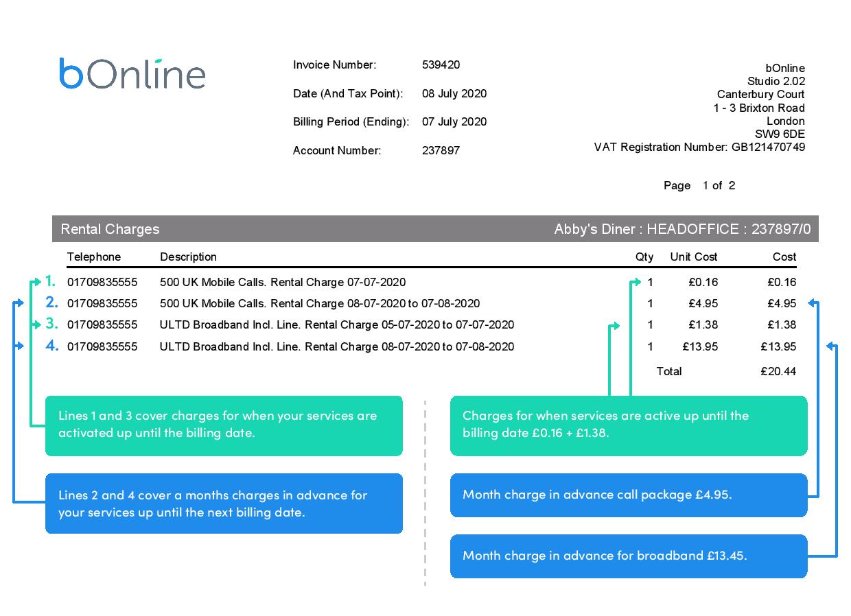Click the 'Month charge in advance call package' box
This screenshot has height=616, width=851.
pos(629,495)
